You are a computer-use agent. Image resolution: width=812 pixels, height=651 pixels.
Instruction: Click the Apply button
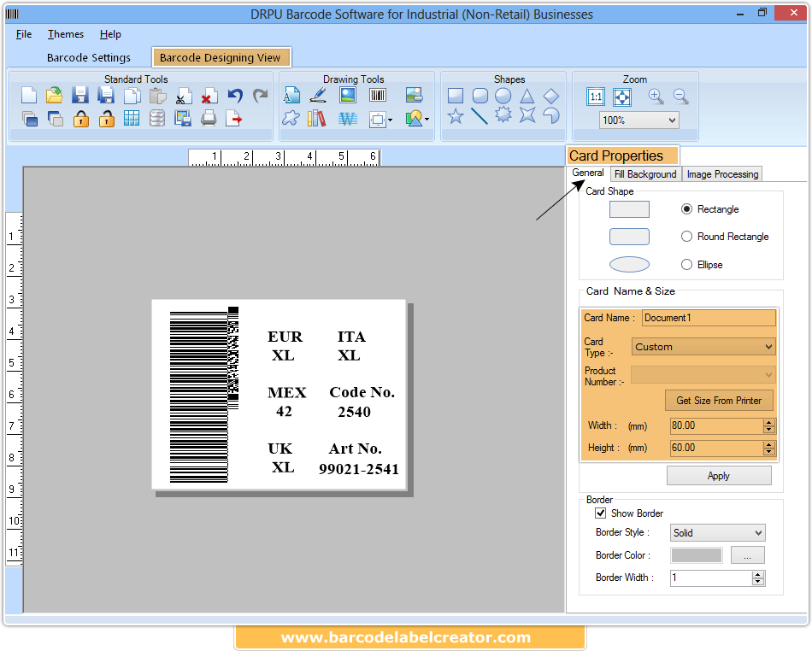719,476
